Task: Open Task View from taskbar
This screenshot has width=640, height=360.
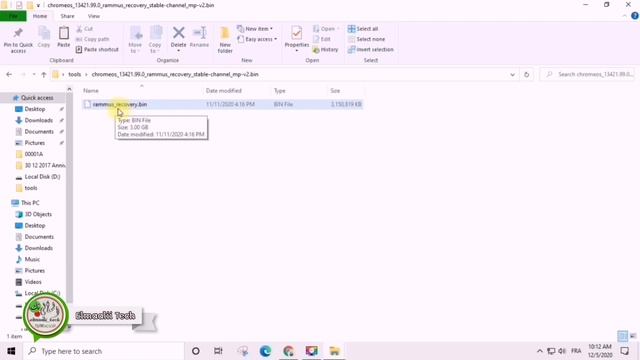Action: pyautogui.click(x=218, y=351)
